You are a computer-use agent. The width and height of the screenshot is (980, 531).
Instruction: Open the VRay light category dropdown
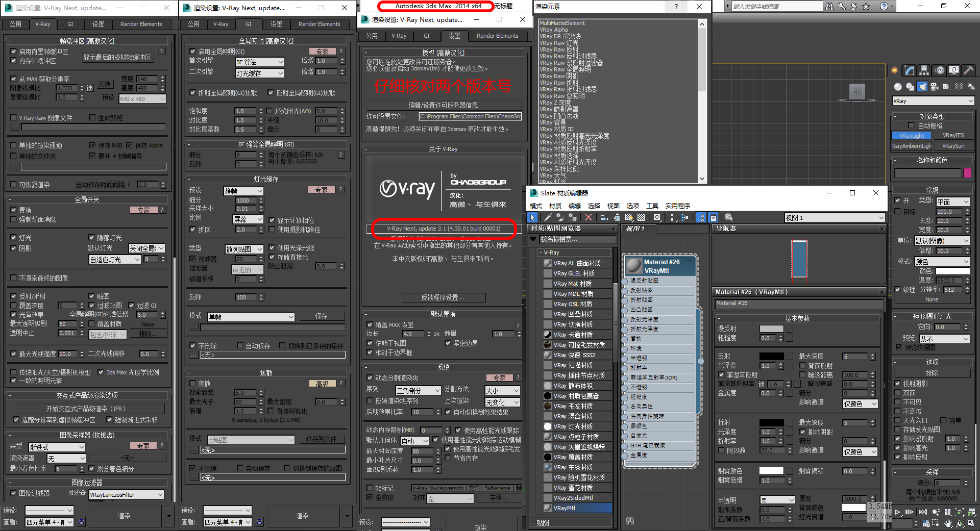pos(933,101)
